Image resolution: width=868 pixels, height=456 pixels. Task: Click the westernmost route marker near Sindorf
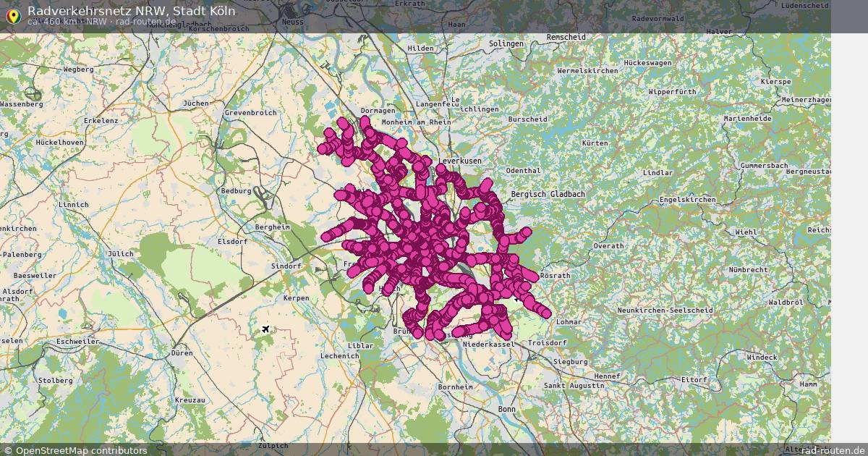[327, 235]
